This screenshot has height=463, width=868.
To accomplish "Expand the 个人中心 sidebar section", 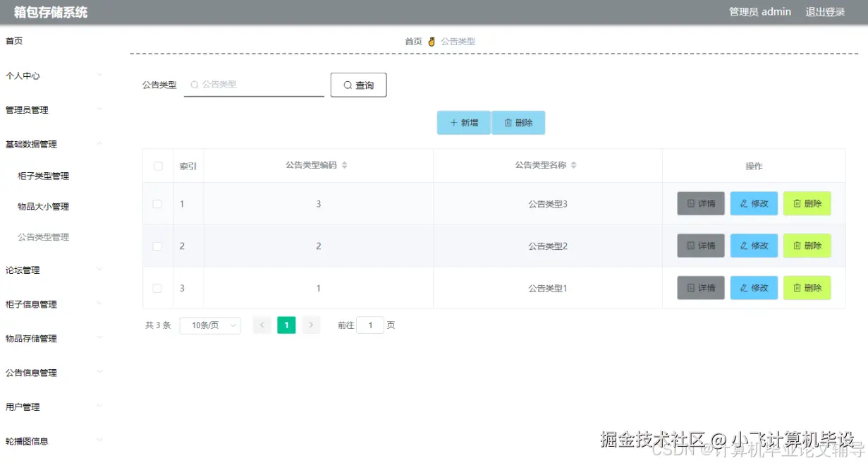I will coord(24,76).
